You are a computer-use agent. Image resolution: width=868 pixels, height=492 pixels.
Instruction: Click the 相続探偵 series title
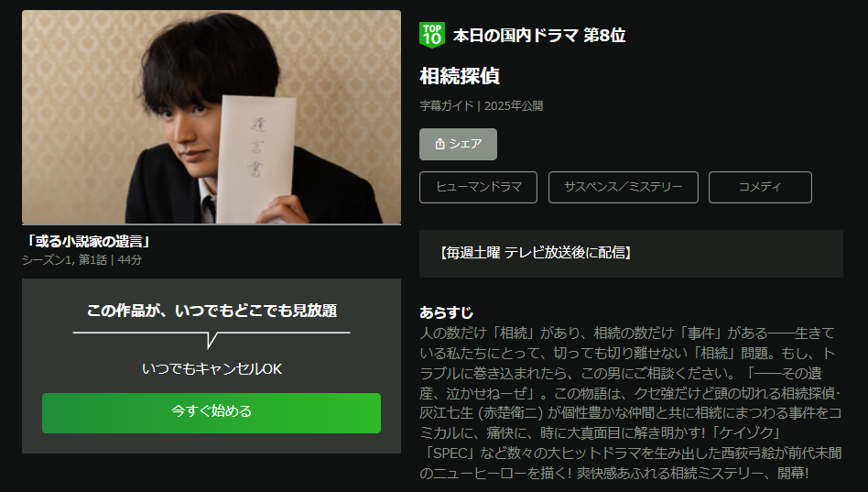[x=460, y=76]
